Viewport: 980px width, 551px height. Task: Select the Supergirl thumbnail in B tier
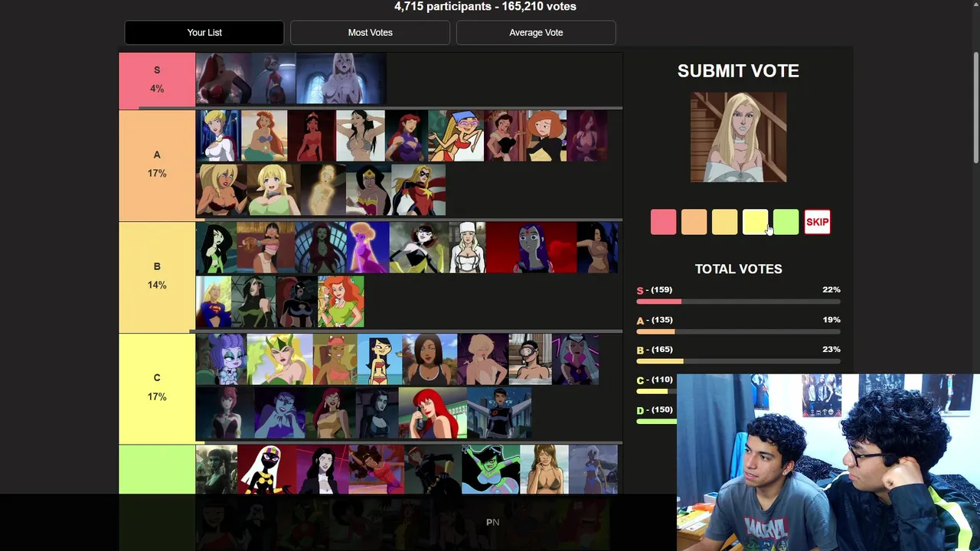[214, 302]
